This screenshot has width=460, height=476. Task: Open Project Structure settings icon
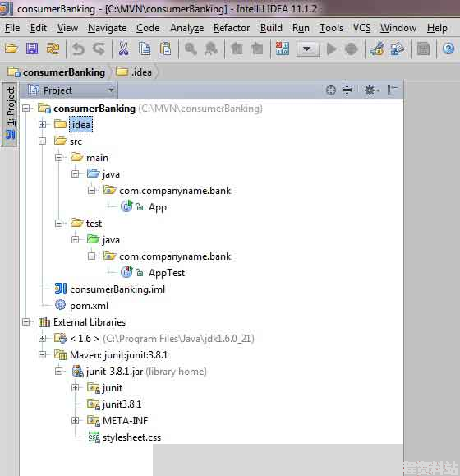[x=398, y=49]
